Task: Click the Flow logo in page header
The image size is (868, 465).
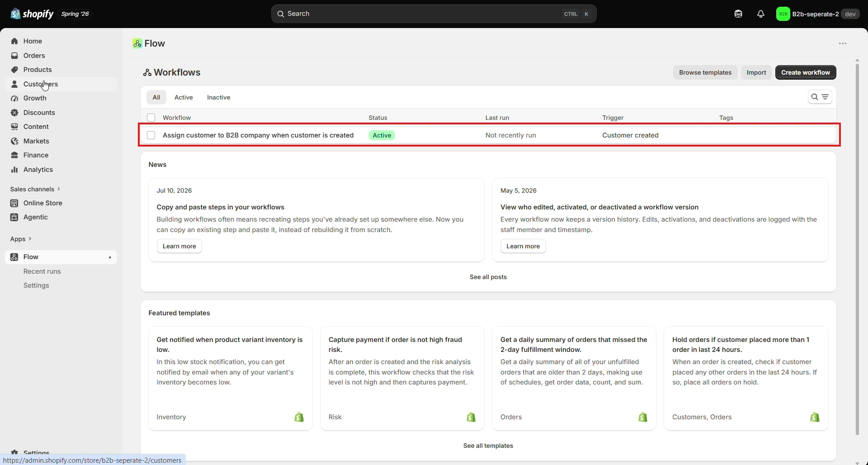Action: 137,43
